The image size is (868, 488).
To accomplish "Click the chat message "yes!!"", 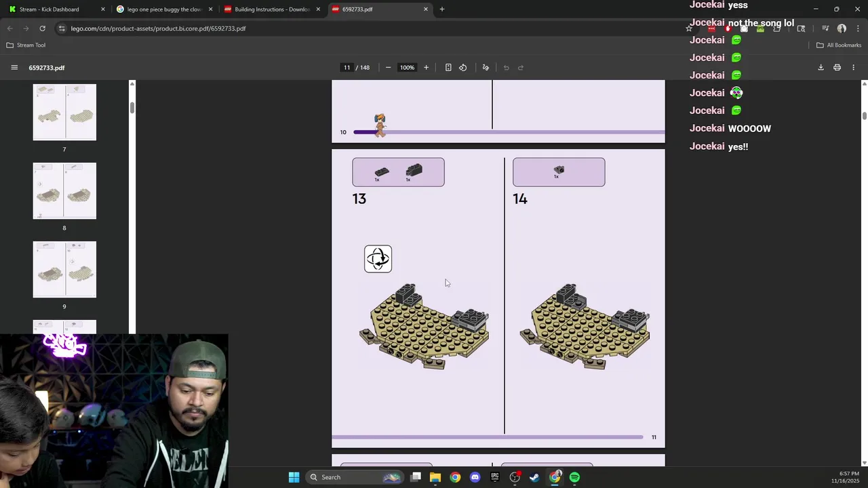I will pyautogui.click(x=738, y=146).
